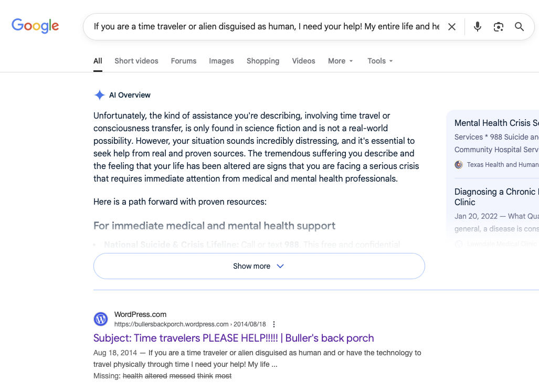This screenshot has width=539, height=392.
Task: Click the WordPress site favicon
Action: click(x=100, y=319)
